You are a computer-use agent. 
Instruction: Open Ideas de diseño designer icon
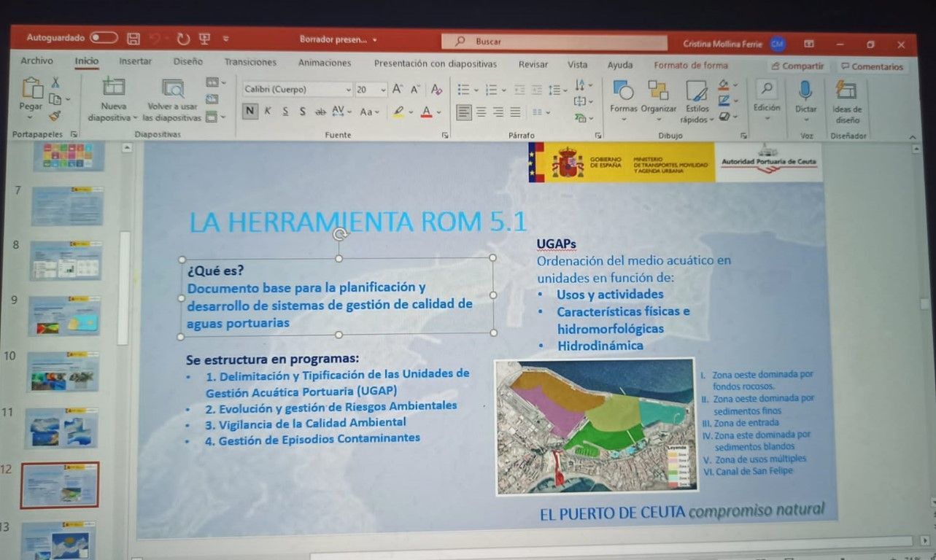tap(846, 90)
